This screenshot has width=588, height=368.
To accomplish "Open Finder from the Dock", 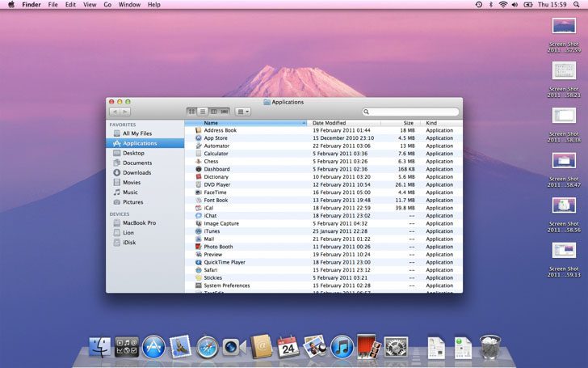I will tap(100, 347).
